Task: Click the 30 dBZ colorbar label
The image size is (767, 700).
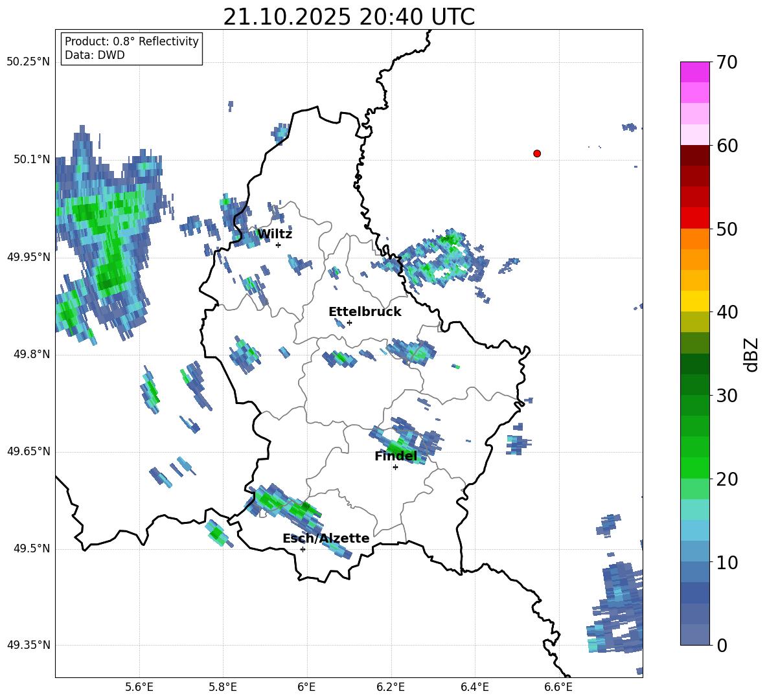Action: click(727, 396)
